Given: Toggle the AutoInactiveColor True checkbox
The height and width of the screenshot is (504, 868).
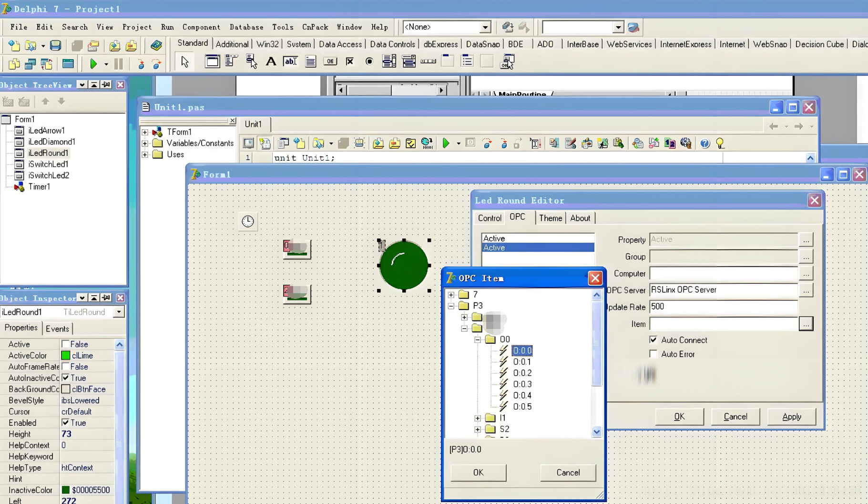Looking at the screenshot, I should tap(65, 377).
